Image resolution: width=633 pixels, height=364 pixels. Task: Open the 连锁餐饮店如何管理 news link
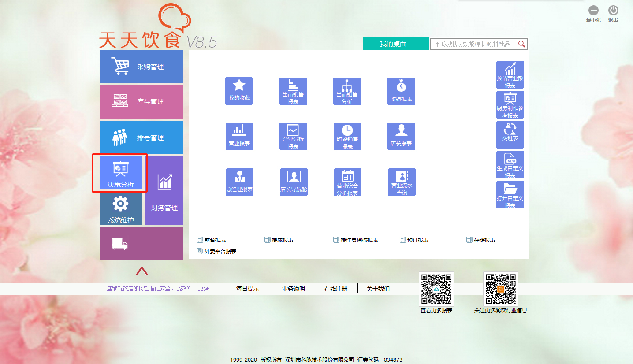click(158, 288)
